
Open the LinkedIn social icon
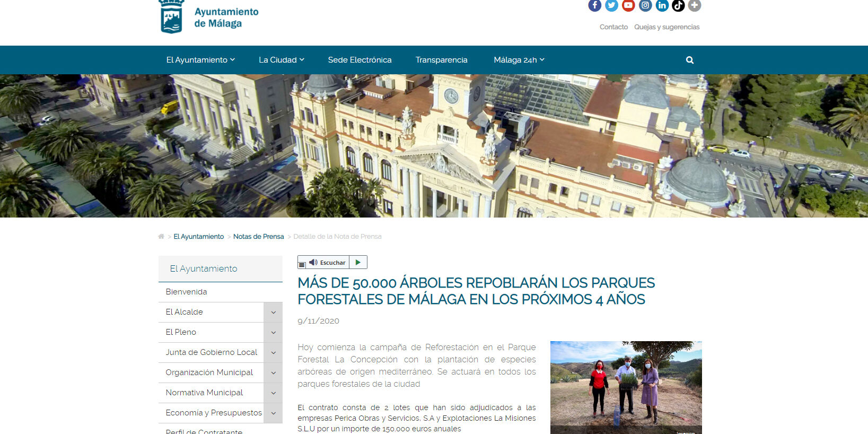point(662,5)
